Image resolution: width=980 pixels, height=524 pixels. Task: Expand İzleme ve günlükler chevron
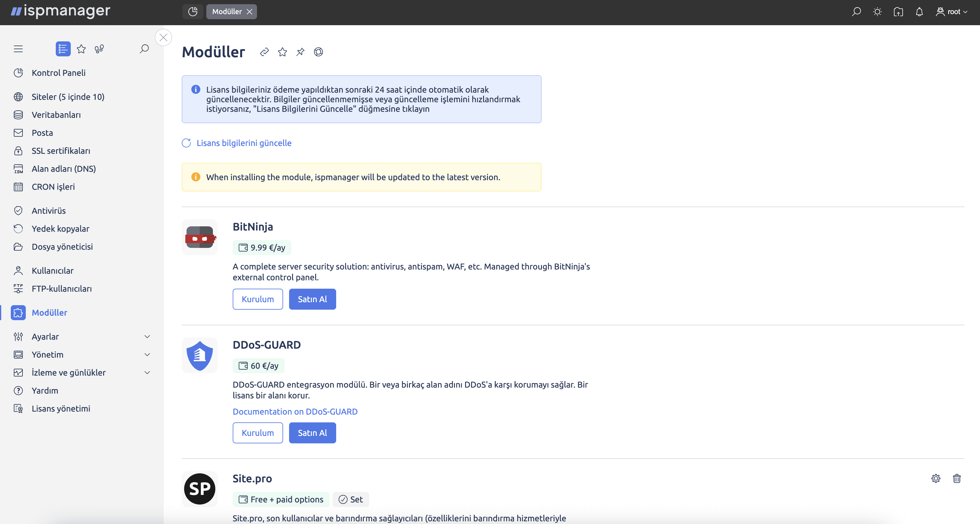point(147,372)
